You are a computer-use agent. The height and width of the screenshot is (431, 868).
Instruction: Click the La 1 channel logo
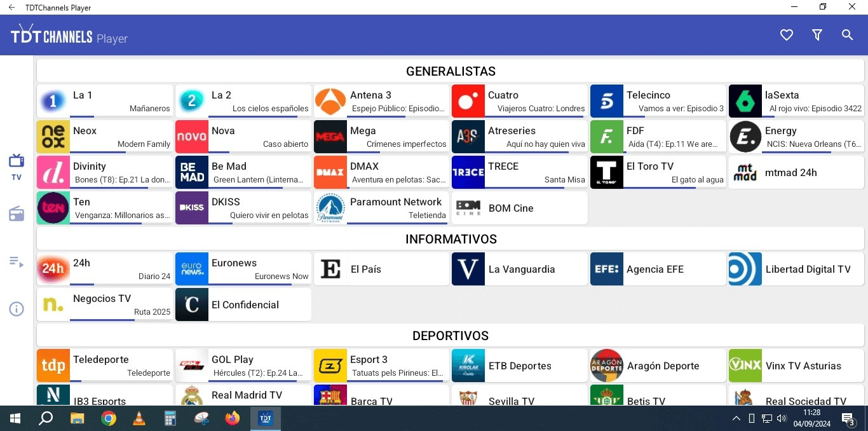click(53, 101)
